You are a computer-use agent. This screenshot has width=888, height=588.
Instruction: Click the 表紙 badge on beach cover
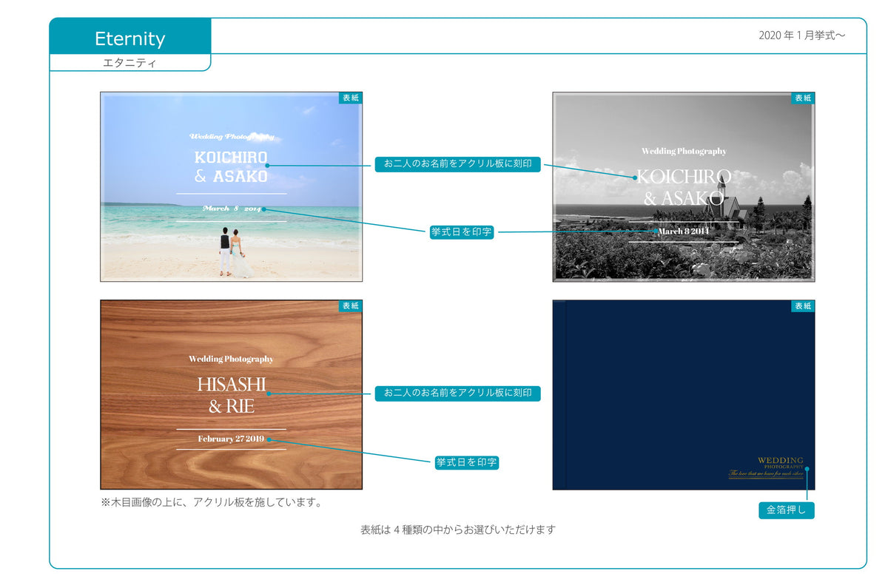coord(351,98)
